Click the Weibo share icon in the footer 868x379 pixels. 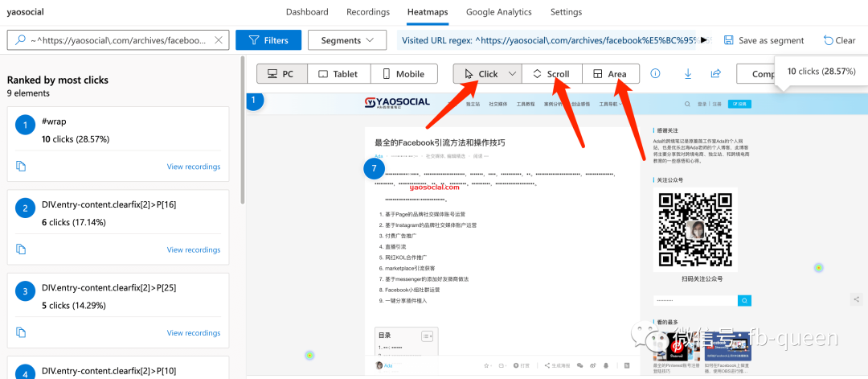pos(593,365)
